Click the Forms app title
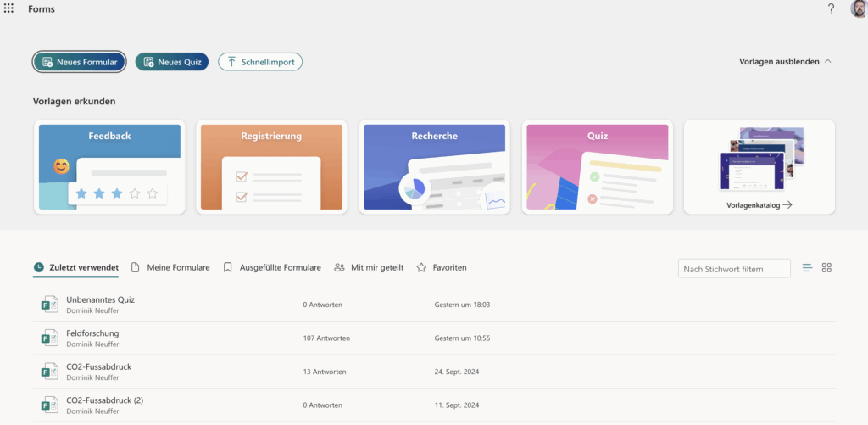This screenshot has width=868, height=425. (42, 8)
